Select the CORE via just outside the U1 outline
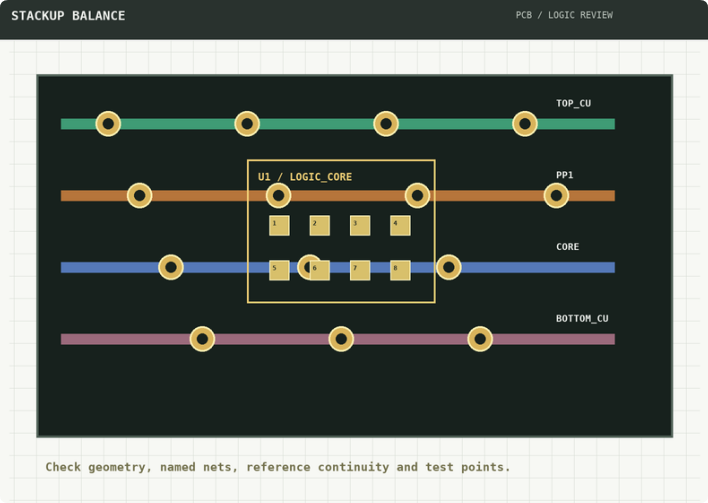708x503 pixels. tap(449, 267)
